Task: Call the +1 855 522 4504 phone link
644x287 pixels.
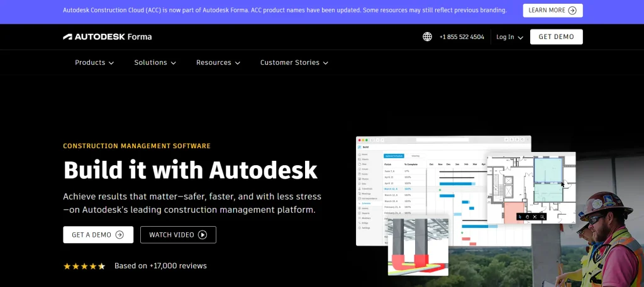Action: point(462,37)
